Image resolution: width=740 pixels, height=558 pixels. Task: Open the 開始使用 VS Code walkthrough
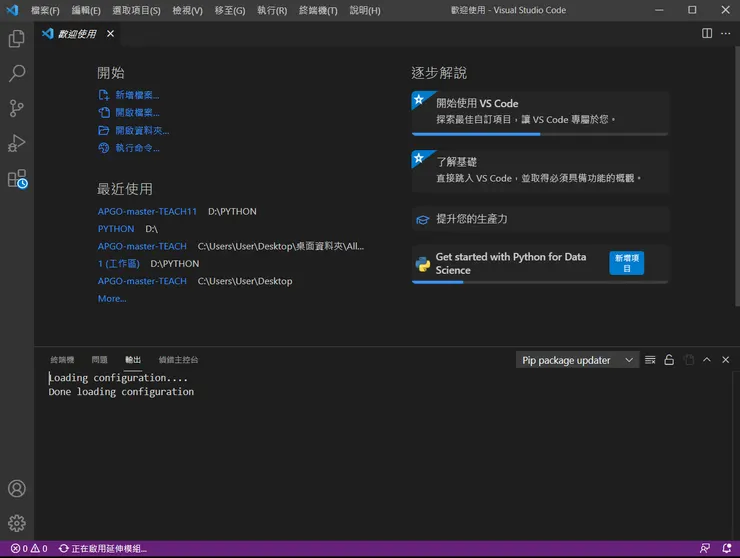pos(540,112)
